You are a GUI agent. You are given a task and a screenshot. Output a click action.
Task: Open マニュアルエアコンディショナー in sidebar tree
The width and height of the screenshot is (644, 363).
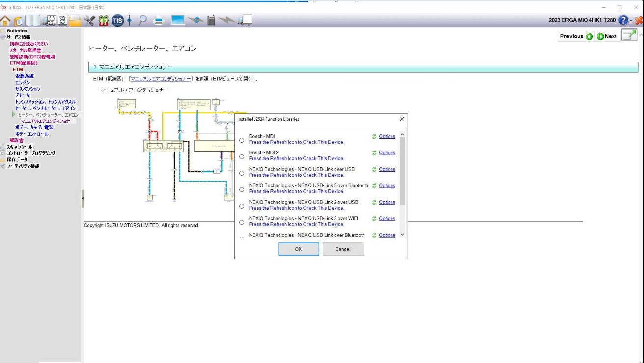tap(47, 121)
